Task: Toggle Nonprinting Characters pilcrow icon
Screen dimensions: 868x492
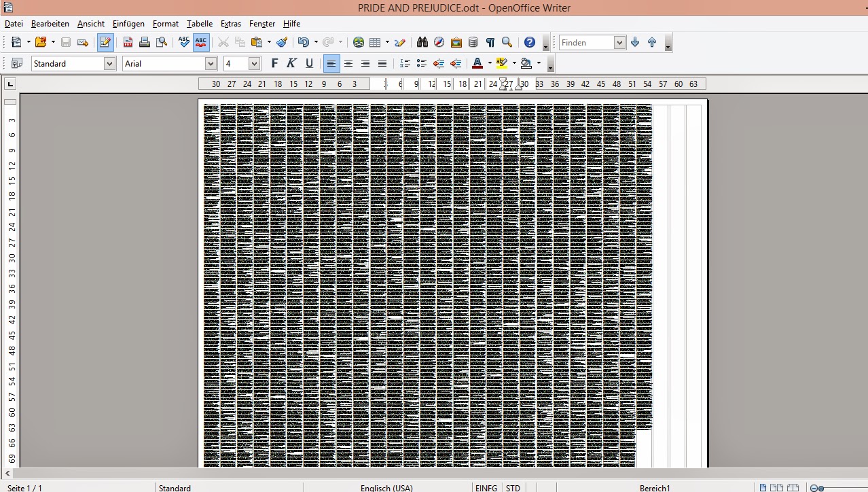Action: pos(490,42)
